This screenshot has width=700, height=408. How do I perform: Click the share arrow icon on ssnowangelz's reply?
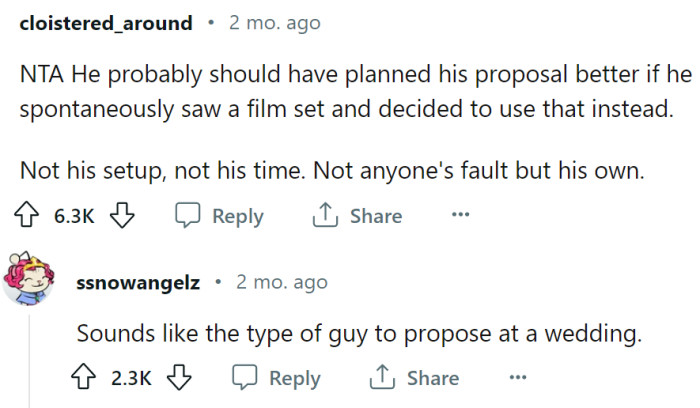tap(381, 378)
